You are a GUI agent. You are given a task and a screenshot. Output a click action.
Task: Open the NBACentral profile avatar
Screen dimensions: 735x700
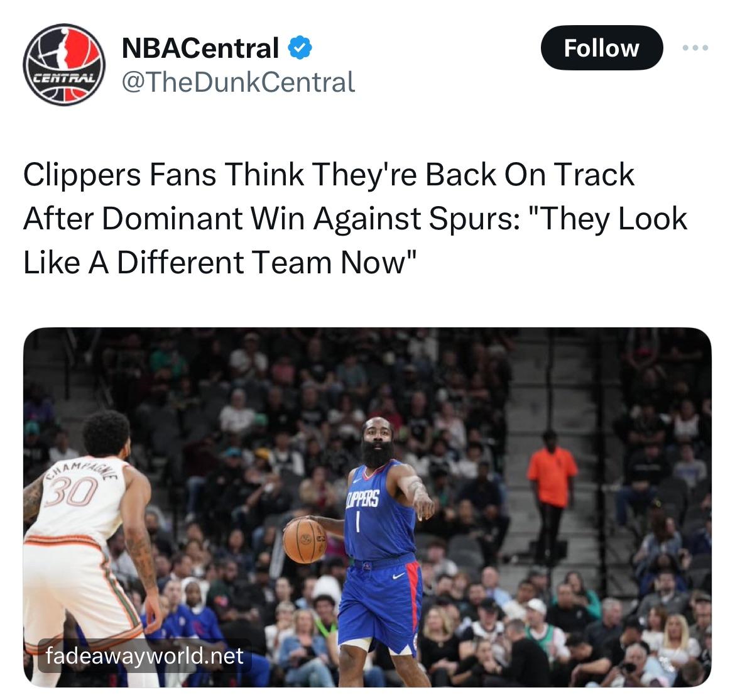tap(64, 65)
